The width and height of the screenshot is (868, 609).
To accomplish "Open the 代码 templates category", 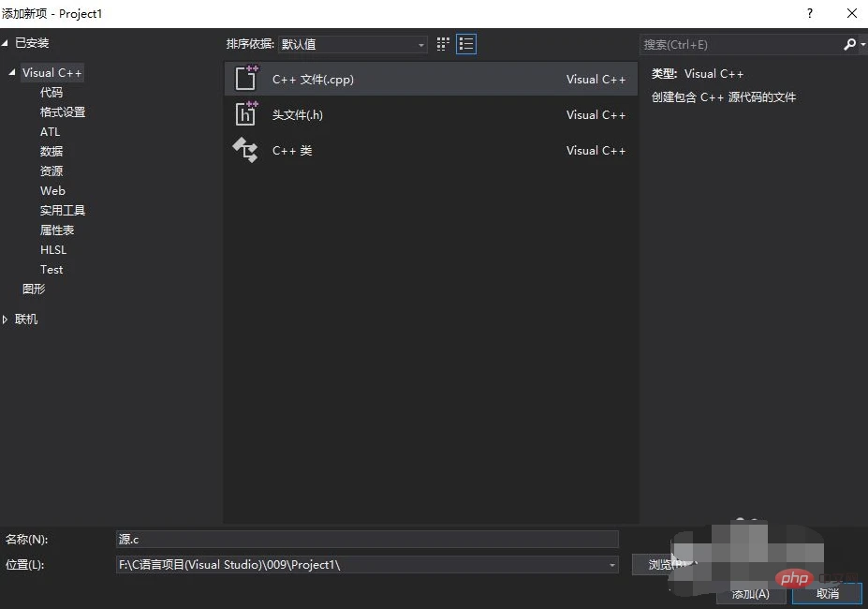I will (x=51, y=92).
